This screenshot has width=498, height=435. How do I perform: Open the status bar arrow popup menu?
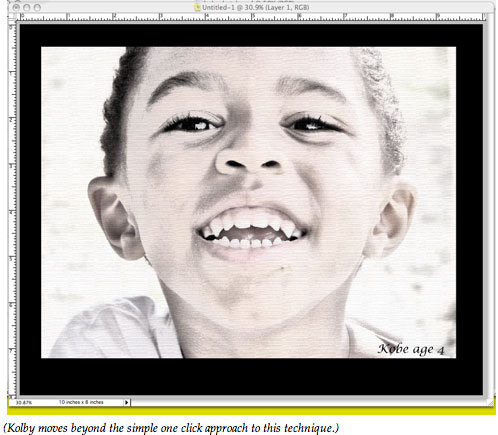pos(127,402)
